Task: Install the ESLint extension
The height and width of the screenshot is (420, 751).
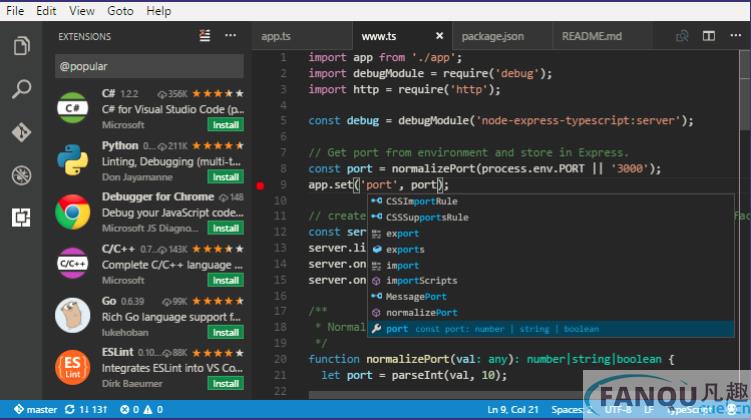Action: [226, 384]
